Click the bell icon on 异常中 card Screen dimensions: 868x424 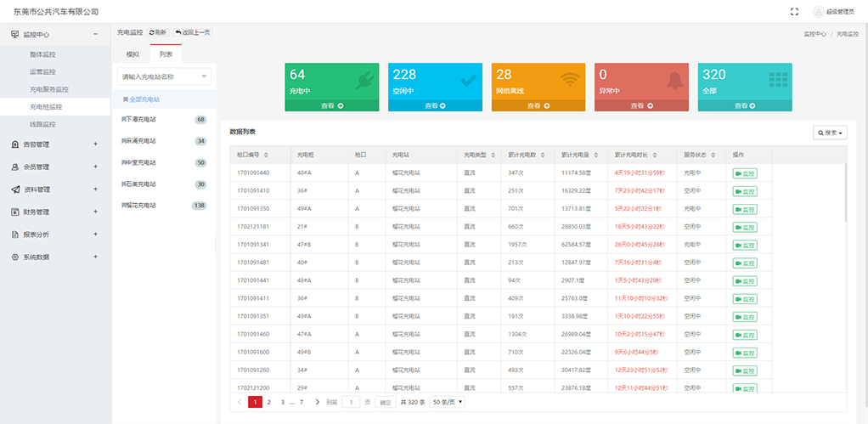click(674, 81)
